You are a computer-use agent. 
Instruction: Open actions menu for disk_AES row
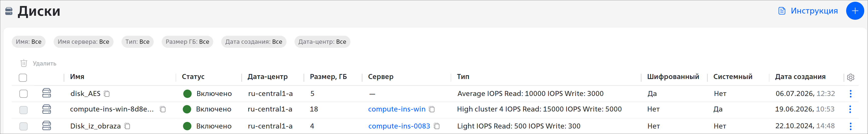click(x=850, y=94)
